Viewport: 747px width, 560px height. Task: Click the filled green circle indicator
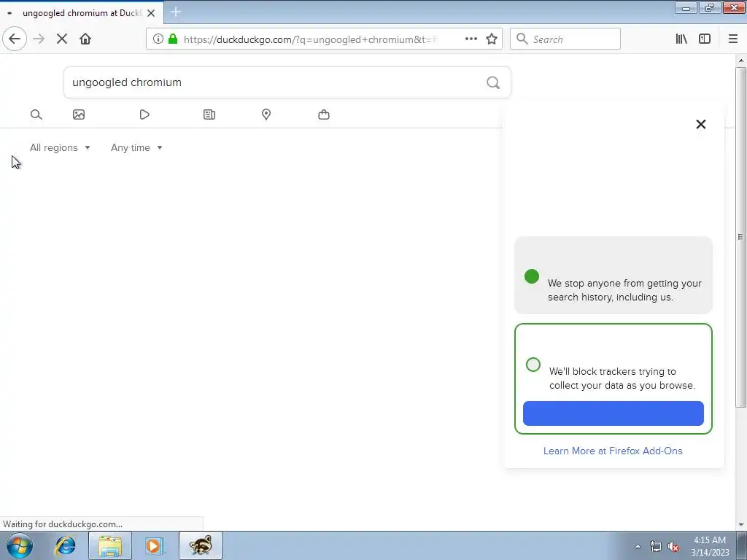pyautogui.click(x=532, y=276)
